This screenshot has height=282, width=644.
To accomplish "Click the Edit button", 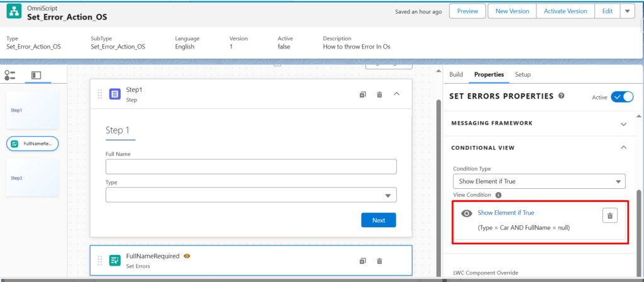I will click(608, 11).
